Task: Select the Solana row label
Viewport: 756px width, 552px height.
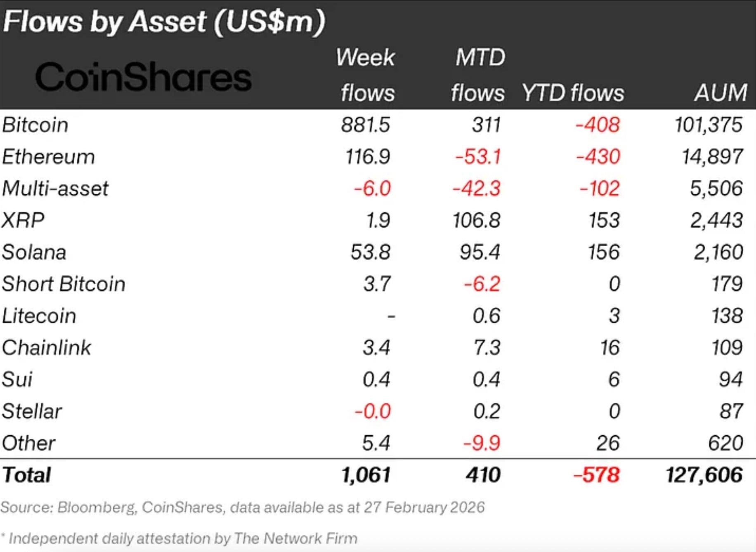Action: point(34,252)
